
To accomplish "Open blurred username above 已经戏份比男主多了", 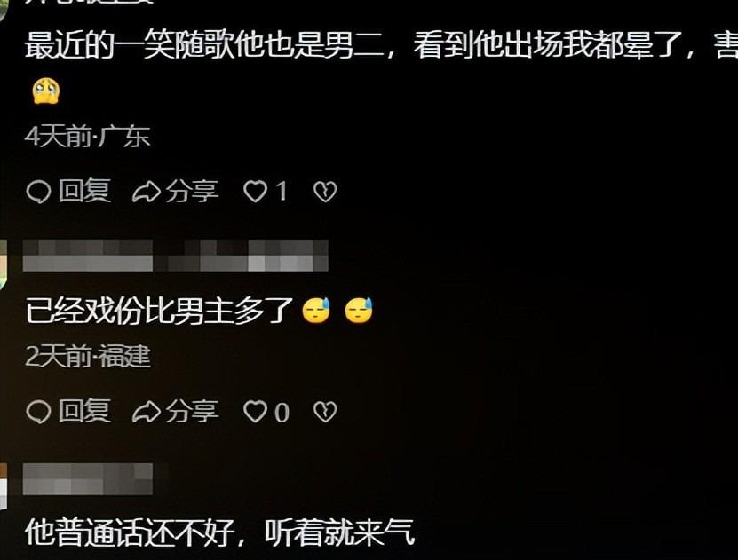I will 175,256.
